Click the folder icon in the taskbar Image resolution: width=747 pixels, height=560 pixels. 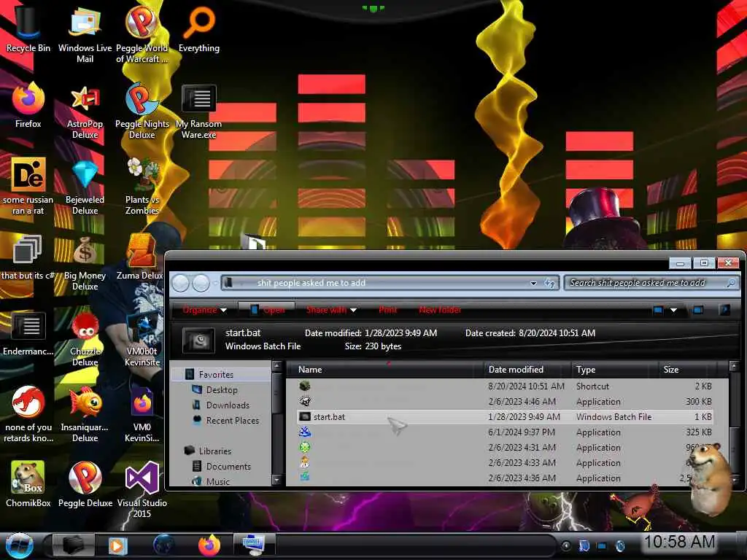(x=72, y=545)
